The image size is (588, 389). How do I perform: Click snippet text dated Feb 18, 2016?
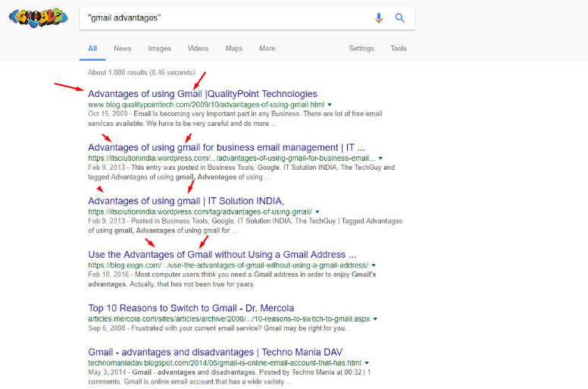point(232,280)
